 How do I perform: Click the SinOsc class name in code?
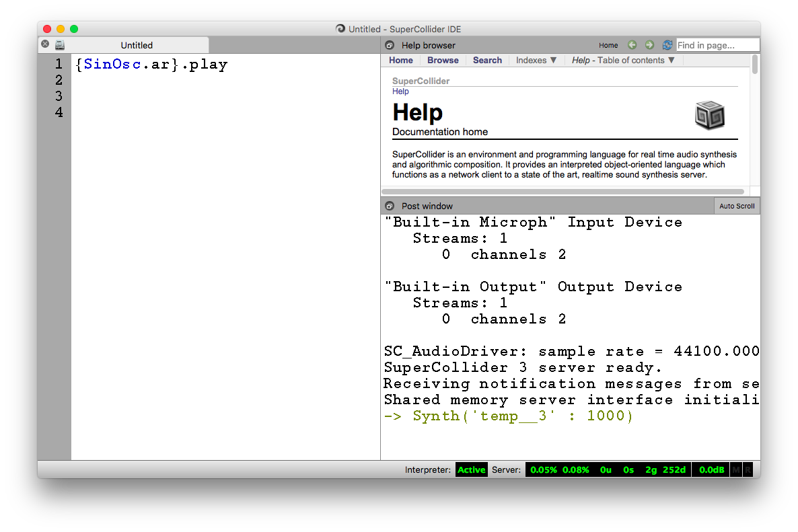(112, 64)
